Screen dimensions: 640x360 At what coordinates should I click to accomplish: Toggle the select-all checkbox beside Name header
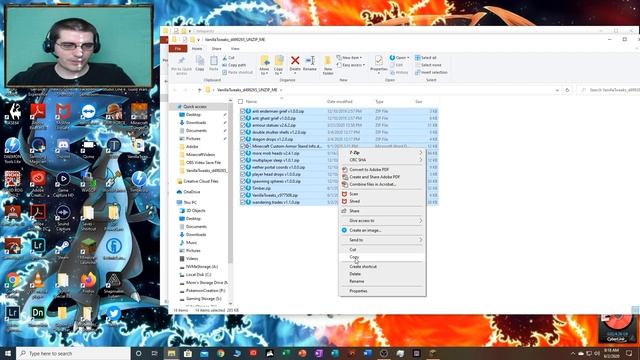pyautogui.click(x=240, y=102)
